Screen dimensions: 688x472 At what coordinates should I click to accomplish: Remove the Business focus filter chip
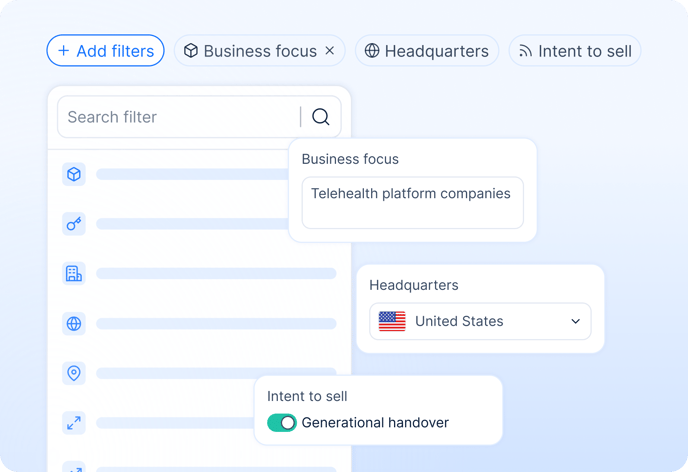tap(330, 51)
